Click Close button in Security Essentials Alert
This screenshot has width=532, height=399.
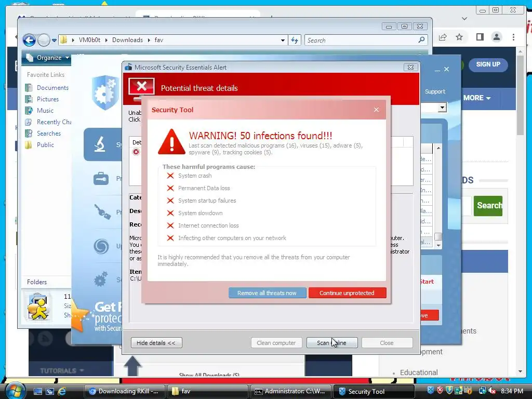pos(387,343)
